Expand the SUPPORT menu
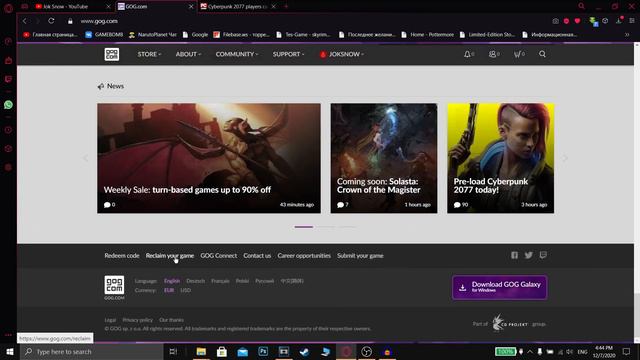The image size is (640, 360). pyautogui.click(x=288, y=54)
